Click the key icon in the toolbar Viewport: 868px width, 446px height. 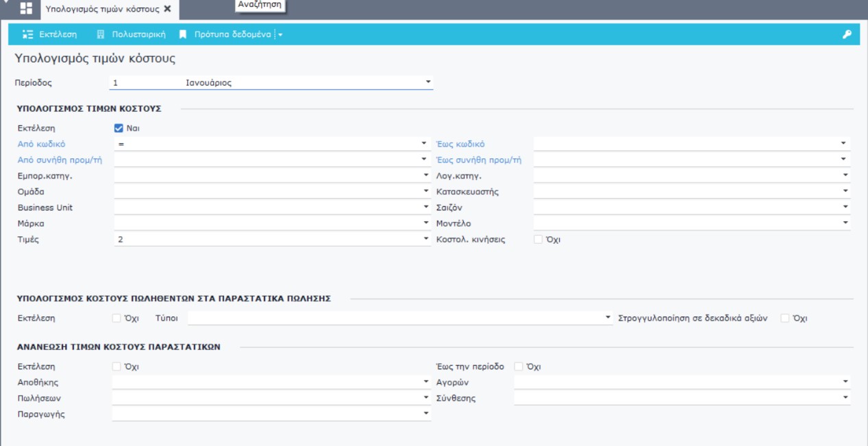[847, 34]
